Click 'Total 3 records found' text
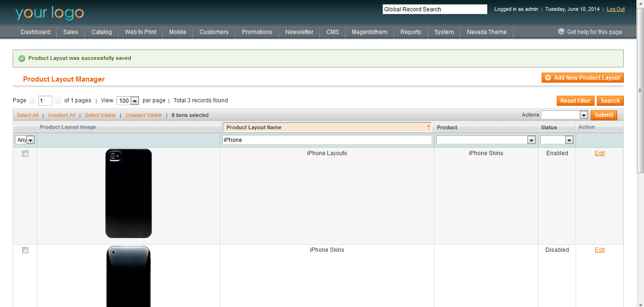Viewport: 644px width, 307px height. (x=201, y=100)
